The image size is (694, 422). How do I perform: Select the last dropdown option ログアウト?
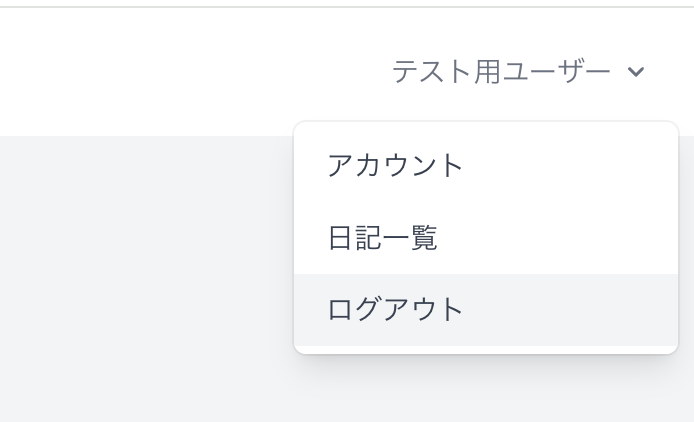click(396, 310)
